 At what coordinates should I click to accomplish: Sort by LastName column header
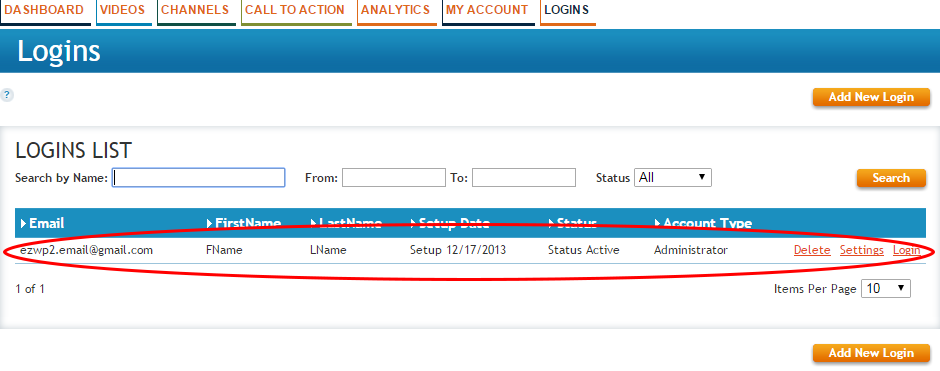pyautogui.click(x=347, y=224)
